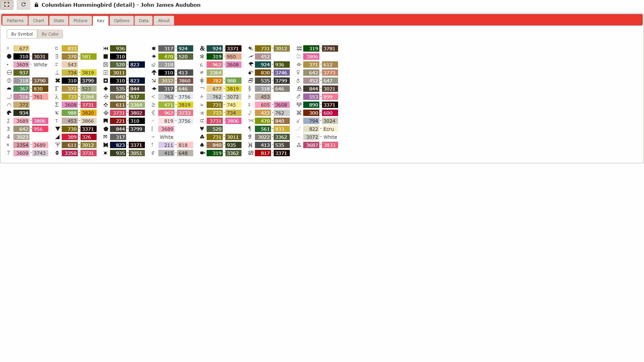Open the Data tab
The width and height of the screenshot is (644, 362).
pyautogui.click(x=143, y=20)
